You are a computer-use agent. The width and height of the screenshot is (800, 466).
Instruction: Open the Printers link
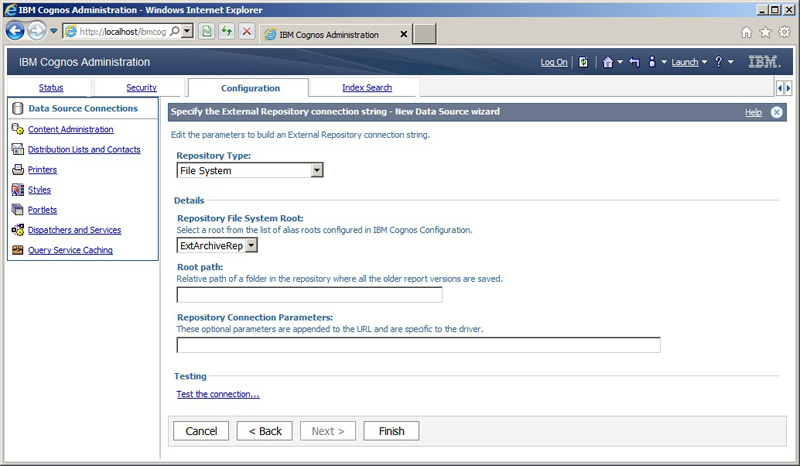[x=42, y=169]
